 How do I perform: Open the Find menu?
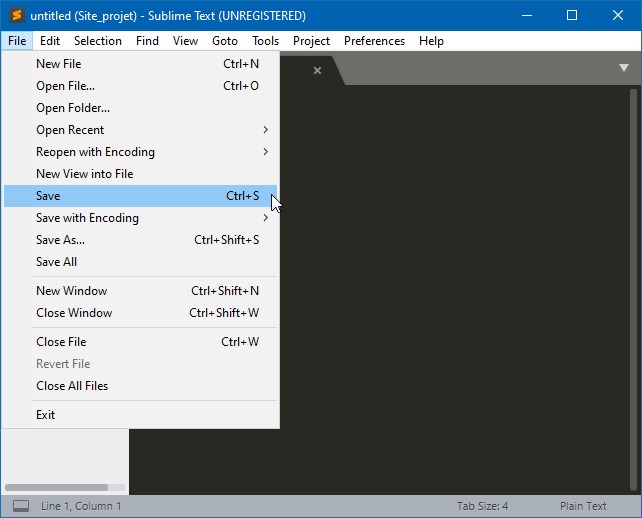[x=147, y=41]
